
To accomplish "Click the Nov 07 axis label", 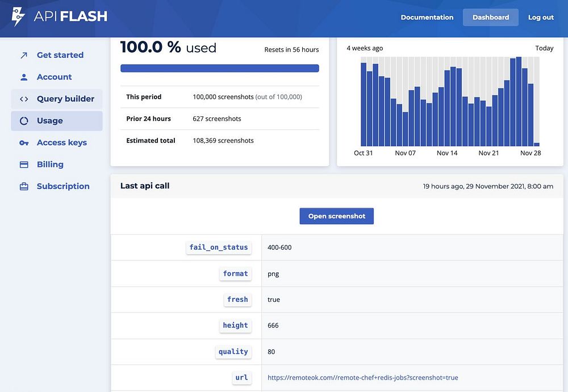I will click(x=406, y=153).
